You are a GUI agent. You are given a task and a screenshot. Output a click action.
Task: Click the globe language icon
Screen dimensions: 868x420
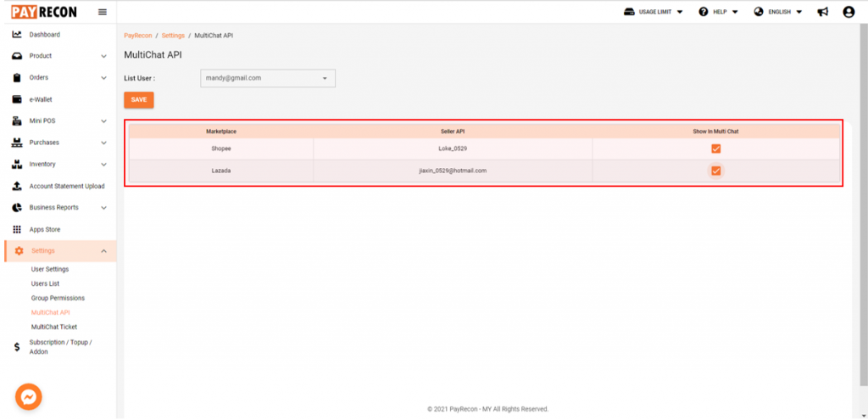(x=759, y=12)
